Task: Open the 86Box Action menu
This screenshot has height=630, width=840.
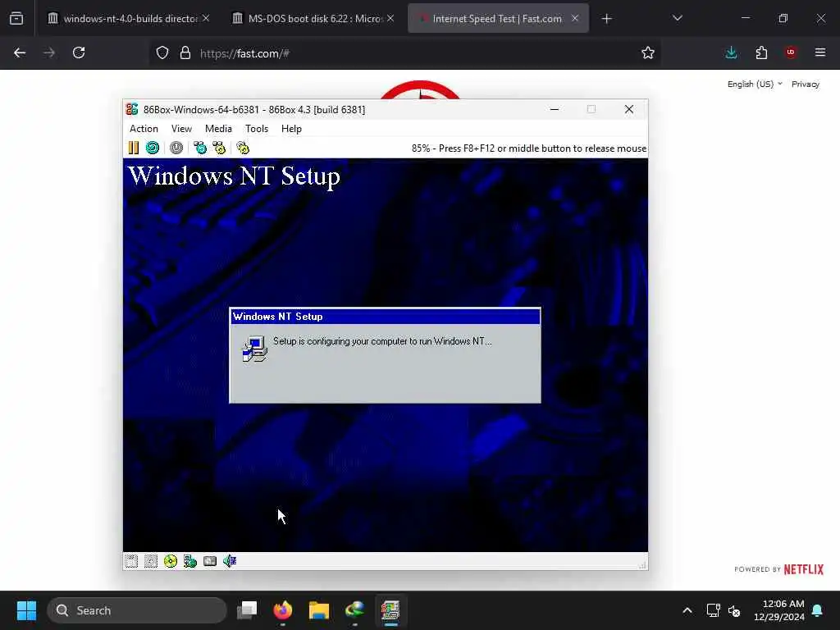Action: (144, 129)
